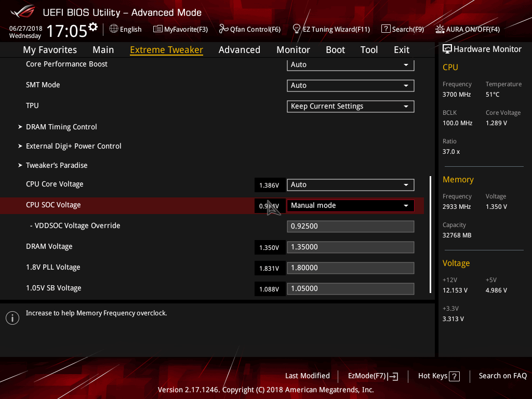This screenshot has height=399, width=532.
Task: Switch to the Main tab
Action: [x=103, y=50]
